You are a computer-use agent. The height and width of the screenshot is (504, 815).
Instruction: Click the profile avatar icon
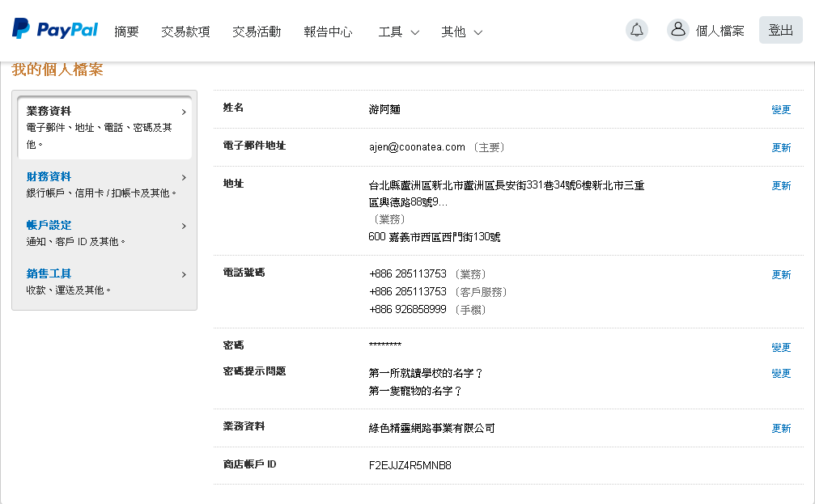(x=677, y=30)
